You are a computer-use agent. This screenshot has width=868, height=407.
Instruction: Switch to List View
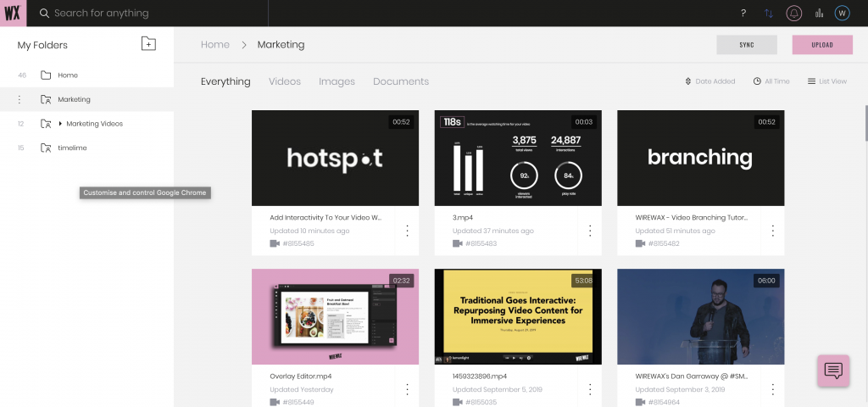[827, 81]
